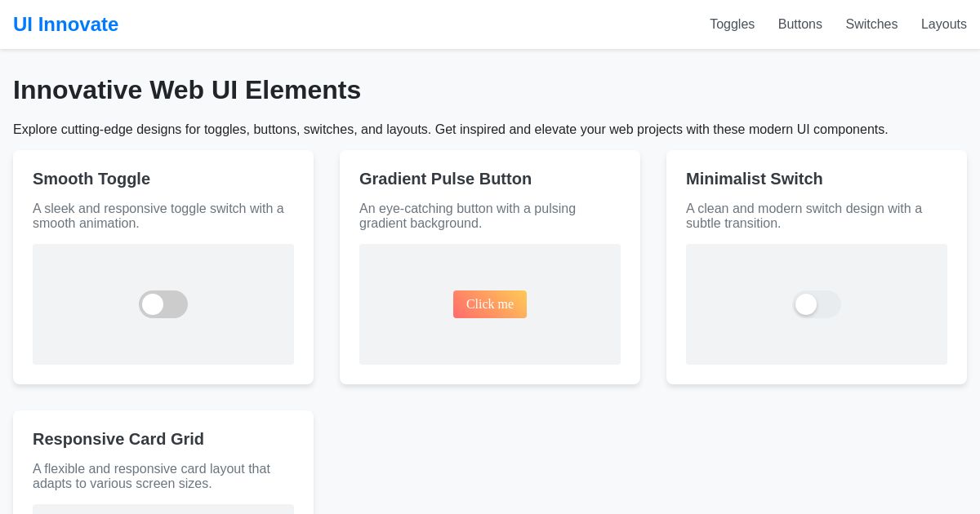The height and width of the screenshot is (514, 980).
Task: Select the Gradient Pulse Button card title
Action: 445,179
